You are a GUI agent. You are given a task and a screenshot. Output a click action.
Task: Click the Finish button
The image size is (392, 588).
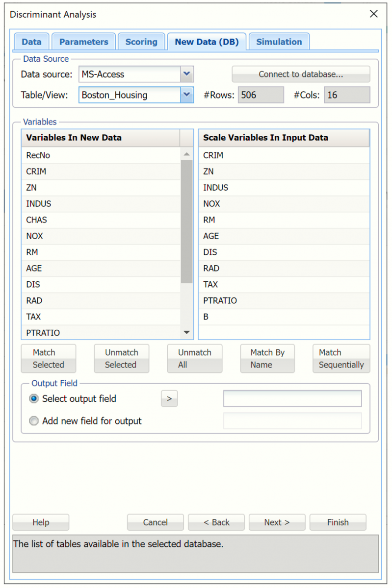tap(338, 522)
